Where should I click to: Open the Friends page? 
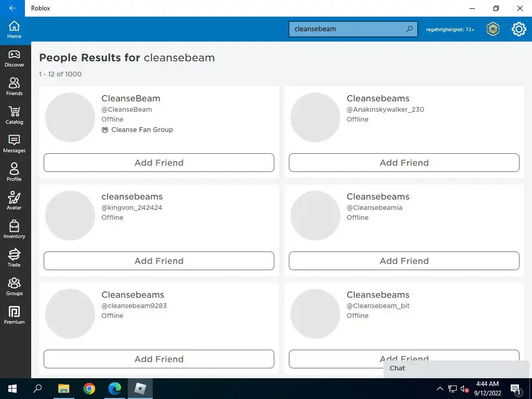pyautogui.click(x=14, y=87)
